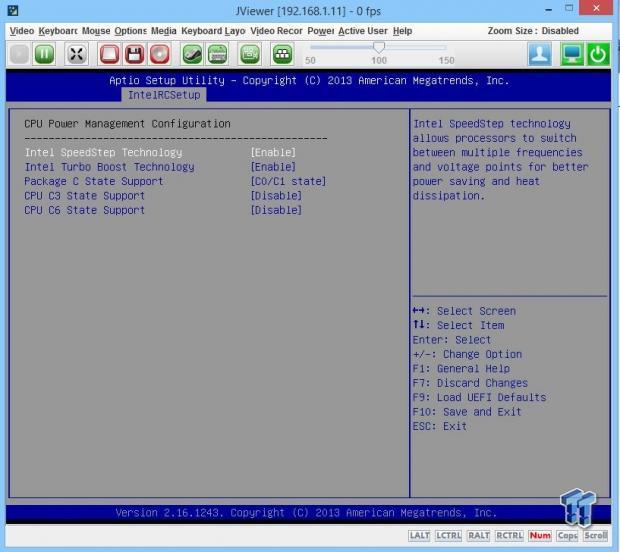The image size is (620, 552).
Task: Toggle the RALT key indicator
Action: point(478,536)
